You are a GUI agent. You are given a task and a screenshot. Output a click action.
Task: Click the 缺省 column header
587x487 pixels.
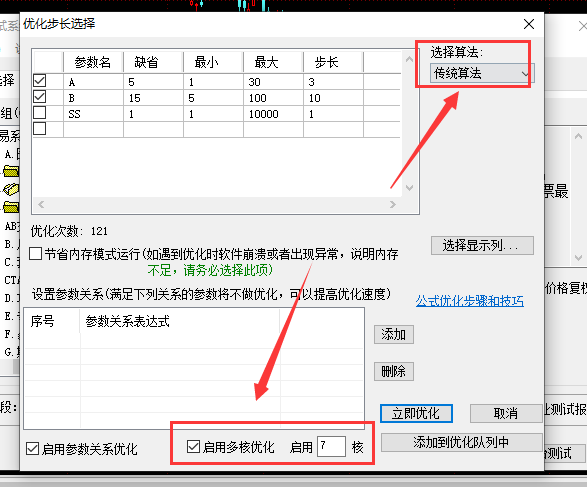[x=153, y=62]
